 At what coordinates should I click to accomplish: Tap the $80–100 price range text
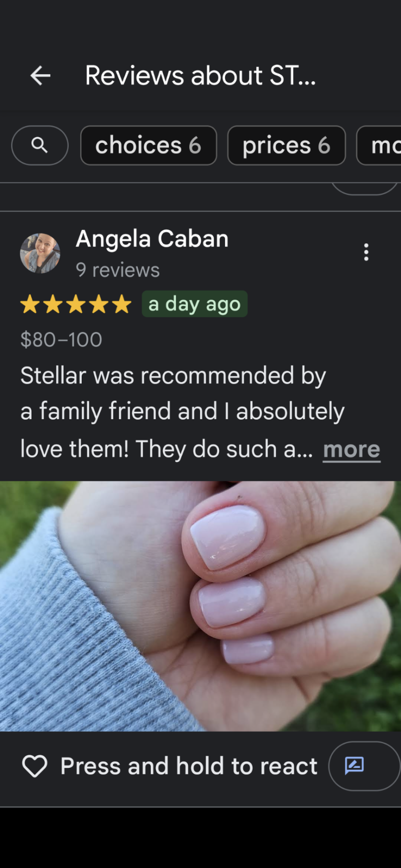tap(61, 340)
